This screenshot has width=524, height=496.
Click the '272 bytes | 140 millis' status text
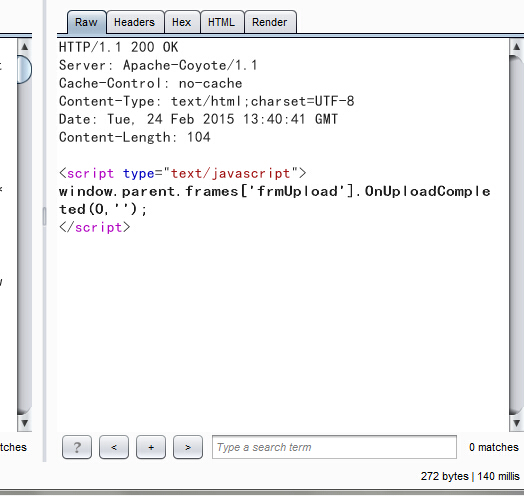(x=470, y=476)
